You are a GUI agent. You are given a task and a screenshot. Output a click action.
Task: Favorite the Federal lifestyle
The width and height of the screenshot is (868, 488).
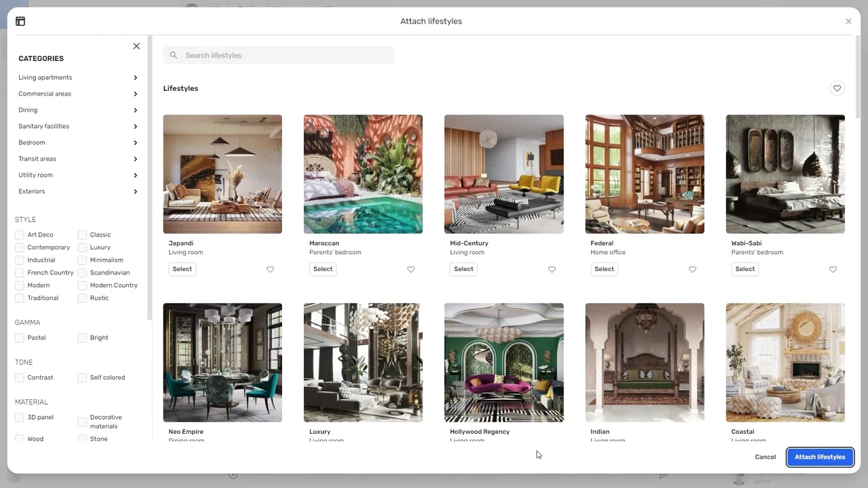tap(692, 269)
